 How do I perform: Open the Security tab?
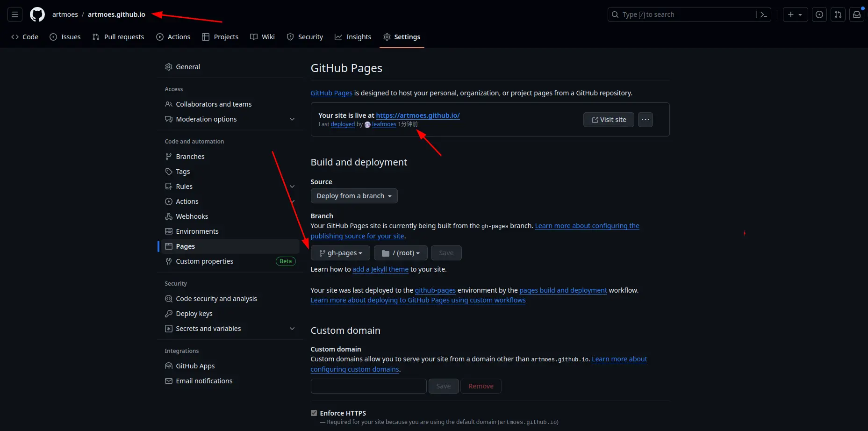[x=305, y=37]
